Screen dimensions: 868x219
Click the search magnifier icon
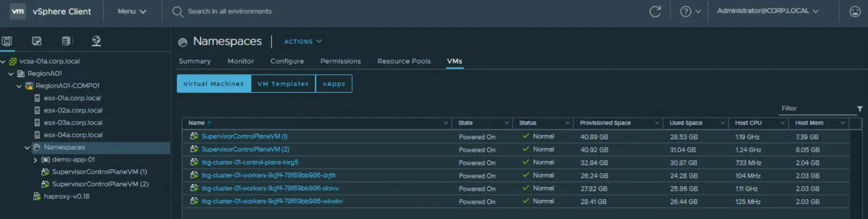(177, 11)
